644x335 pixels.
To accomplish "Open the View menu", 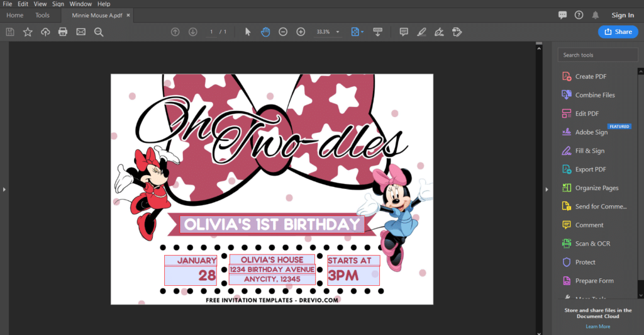I will (x=40, y=4).
